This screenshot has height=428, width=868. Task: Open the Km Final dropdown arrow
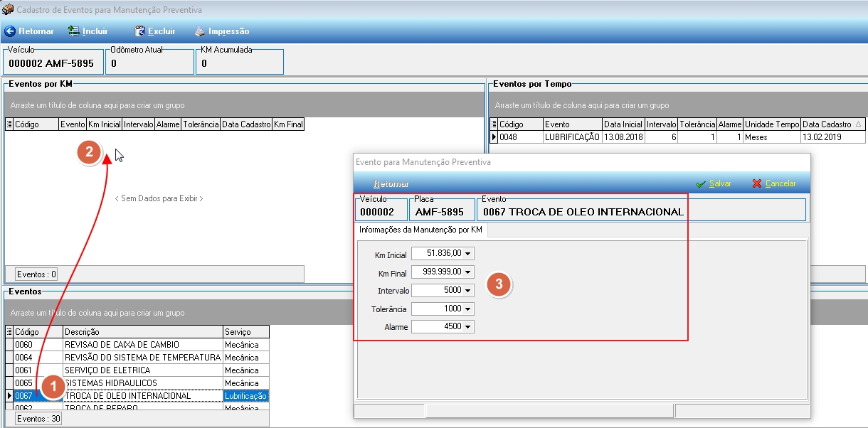tap(468, 272)
